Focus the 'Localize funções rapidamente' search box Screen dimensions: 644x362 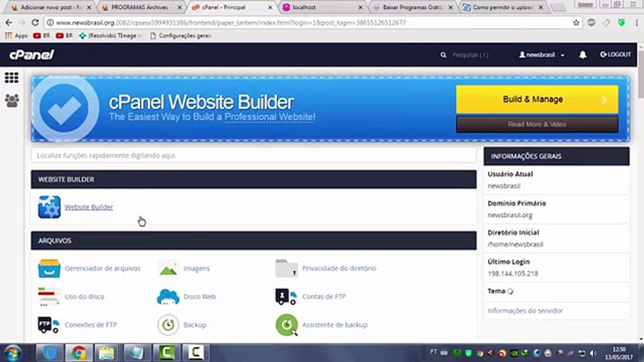[x=254, y=155]
